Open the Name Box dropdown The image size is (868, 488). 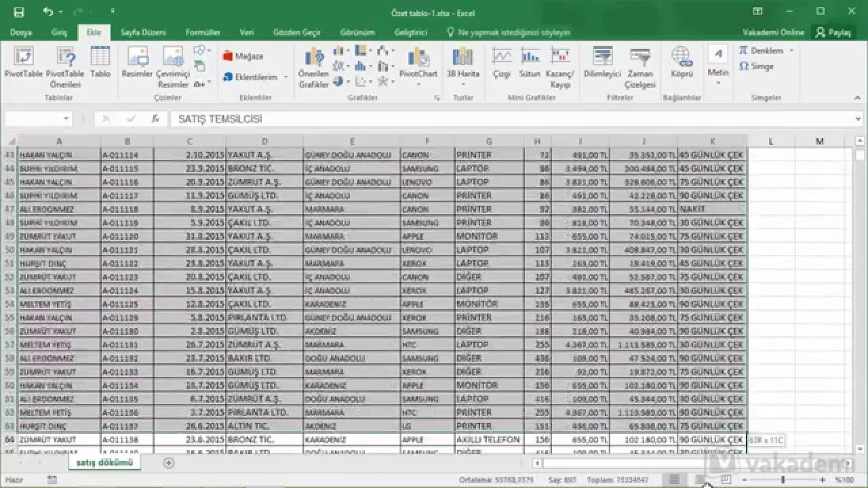point(66,119)
